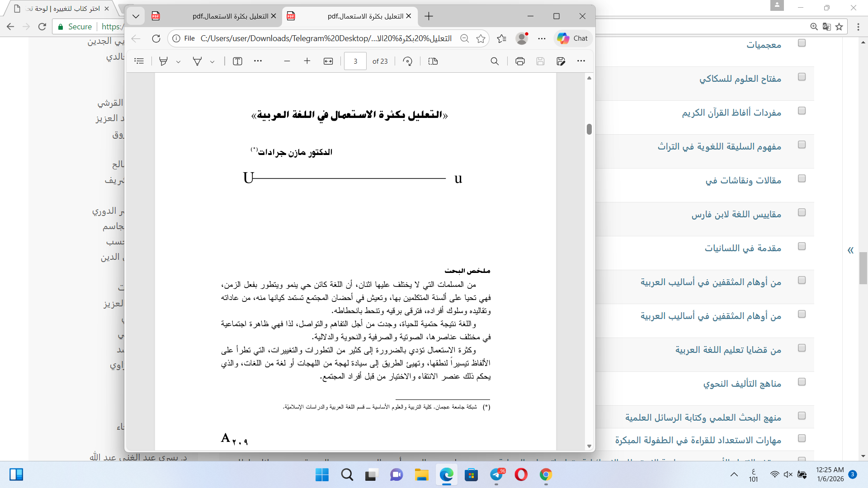
Task: Refresh the Edge PDF page
Action: click(156, 38)
